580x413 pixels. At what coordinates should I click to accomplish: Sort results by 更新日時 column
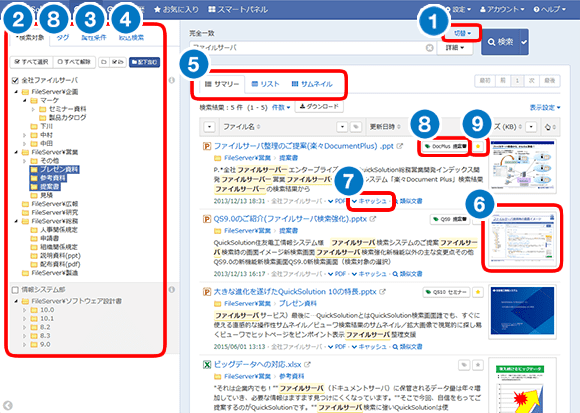(385, 127)
